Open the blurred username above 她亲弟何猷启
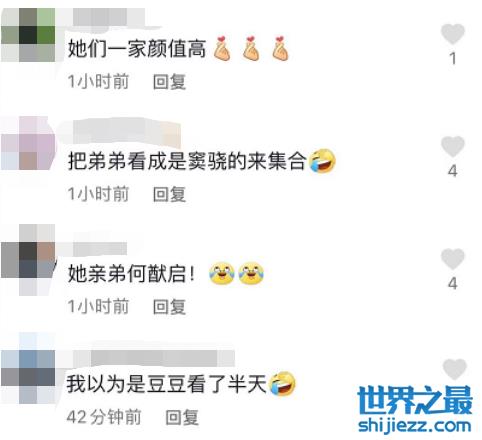This screenshot has height=440, width=482. tap(99, 249)
